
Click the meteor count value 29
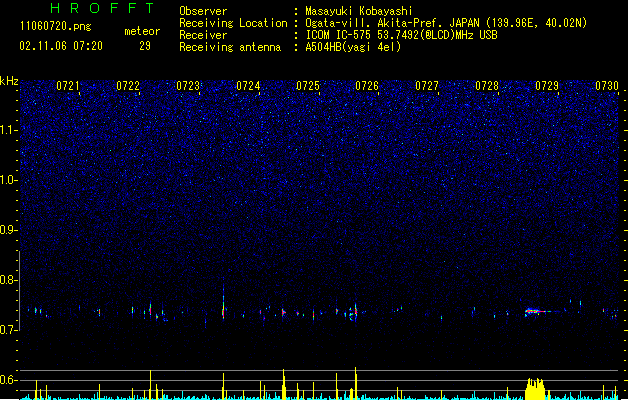[145, 46]
